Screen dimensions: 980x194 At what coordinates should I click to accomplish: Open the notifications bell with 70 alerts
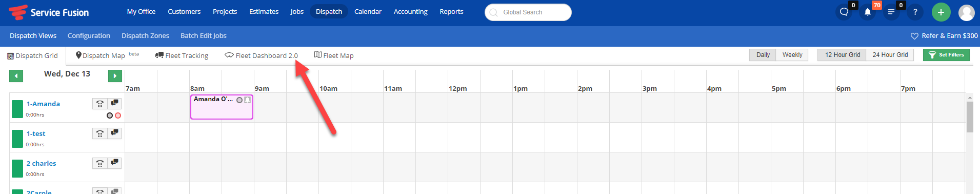coord(868,12)
